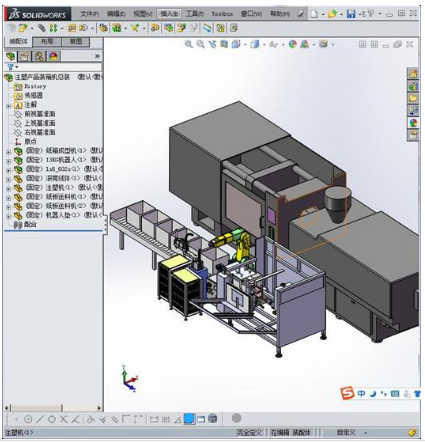Click the Save floppy disk icon
Image resolution: width=425 pixels, height=443 pixels.
[351, 14]
